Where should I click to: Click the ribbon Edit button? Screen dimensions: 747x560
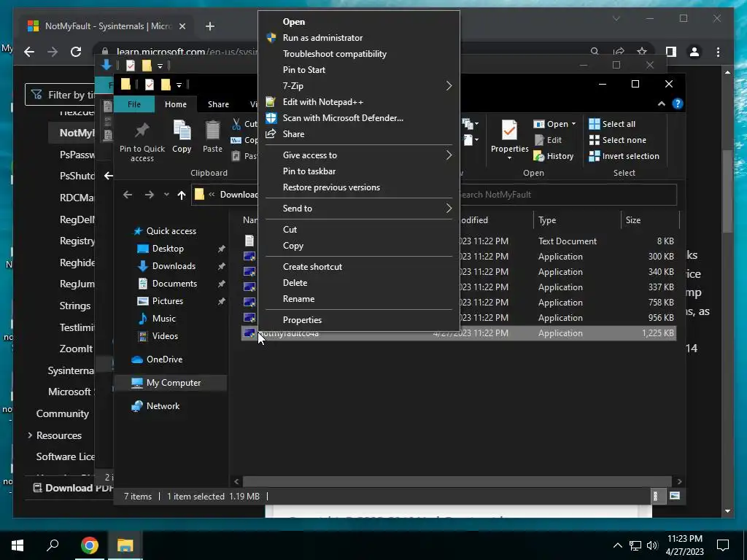pos(548,140)
